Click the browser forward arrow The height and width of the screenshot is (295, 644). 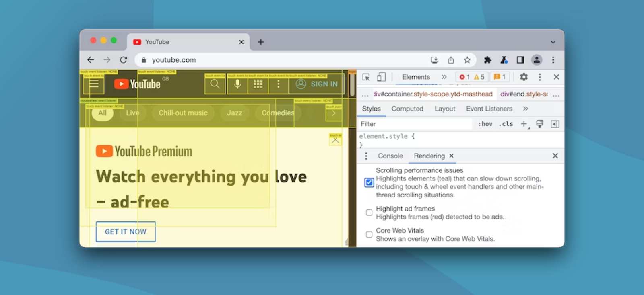[x=107, y=60]
